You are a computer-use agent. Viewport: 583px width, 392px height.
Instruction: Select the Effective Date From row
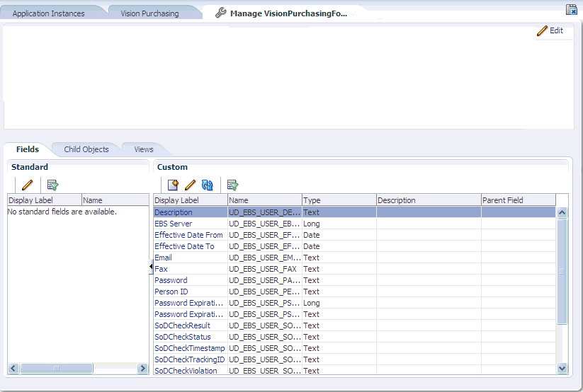coord(355,235)
